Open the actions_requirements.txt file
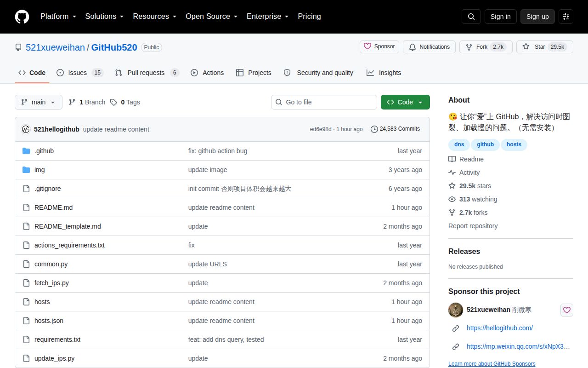 [69, 245]
